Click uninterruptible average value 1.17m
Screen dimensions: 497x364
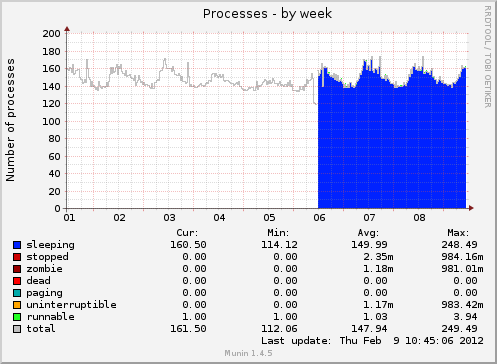378,305
